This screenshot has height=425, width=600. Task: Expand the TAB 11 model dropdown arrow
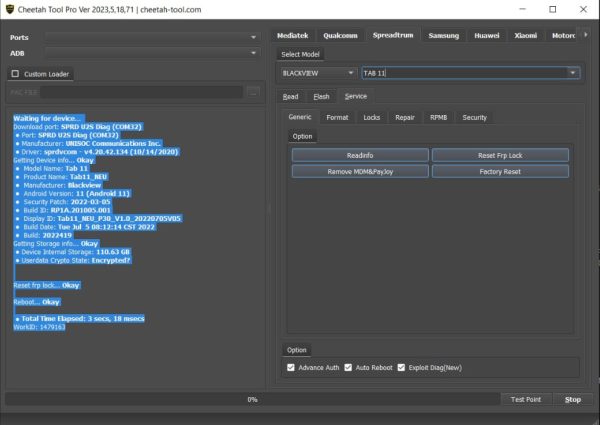pos(573,73)
